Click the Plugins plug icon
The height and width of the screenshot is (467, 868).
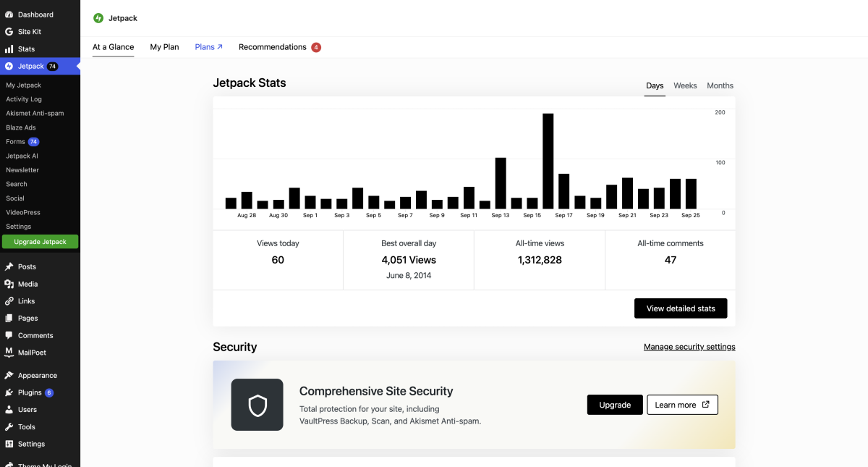click(x=9, y=392)
